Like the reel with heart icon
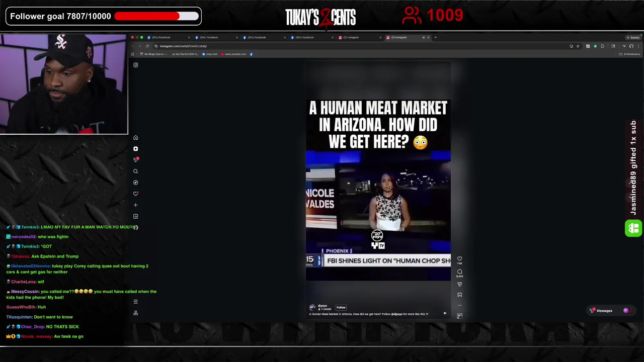The height and width of the screenshot is (362, 644). pos(459,259)
